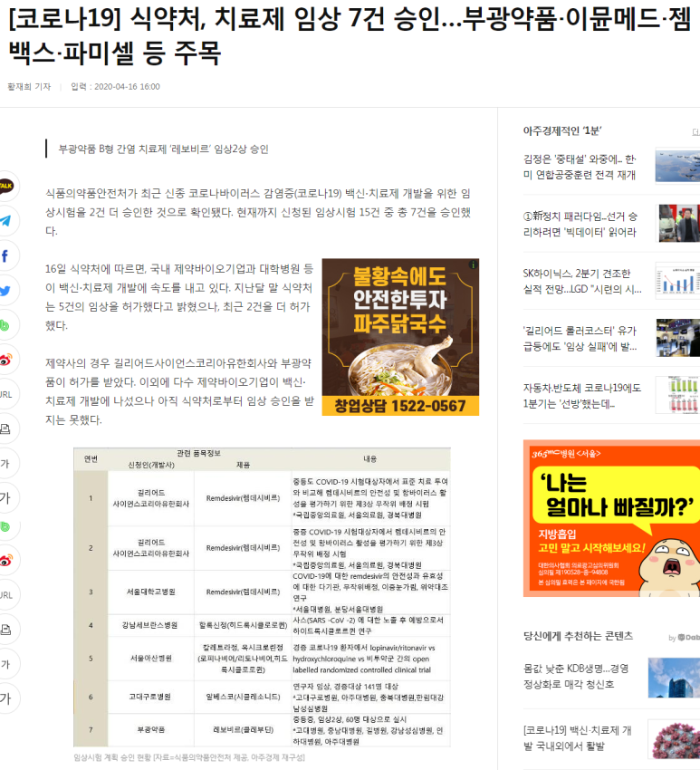700x770 pixels.
Task: Open SK하이닉스 2분기 실적 전망 article
Action: click(x=582, y=282)
